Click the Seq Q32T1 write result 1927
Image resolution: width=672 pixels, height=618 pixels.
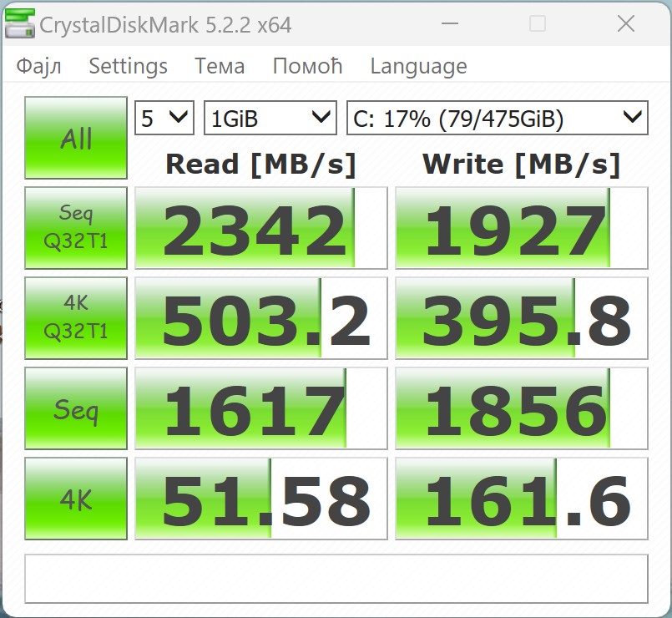click(521, 228)
